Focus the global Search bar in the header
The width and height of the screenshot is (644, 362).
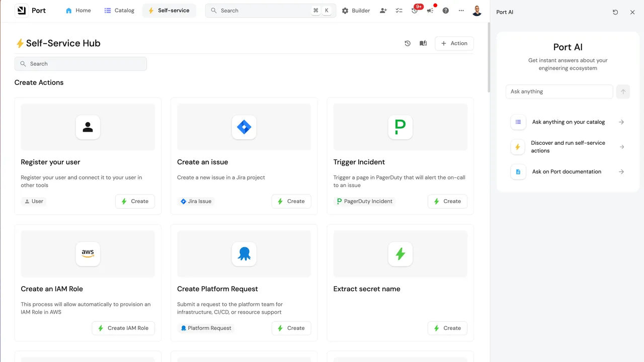pyautogui.click(x=271, y=11)
